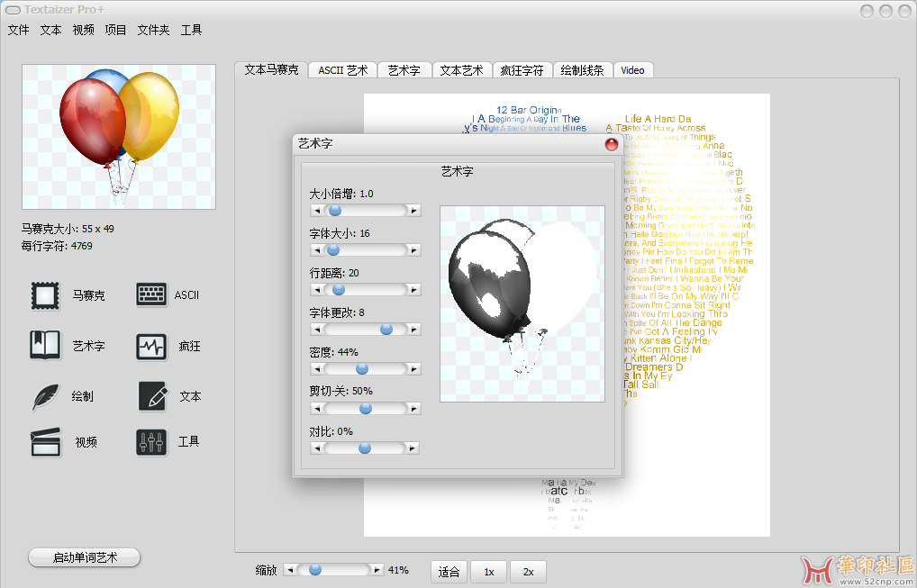Viewport: 917px width, 588px height.
Task: Click the 疯狂 waveform icon
Action: 151,346
